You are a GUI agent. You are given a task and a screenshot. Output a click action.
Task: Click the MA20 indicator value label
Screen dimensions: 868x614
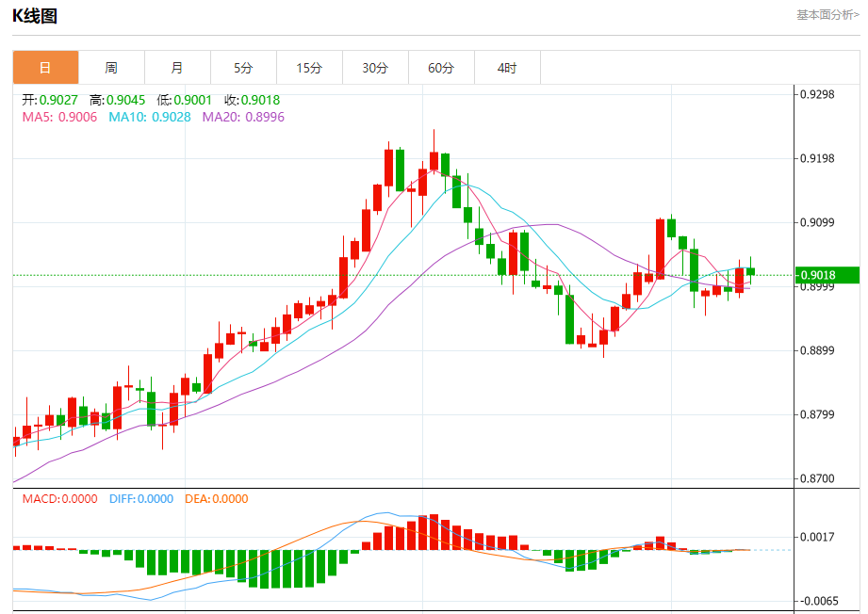243,118
